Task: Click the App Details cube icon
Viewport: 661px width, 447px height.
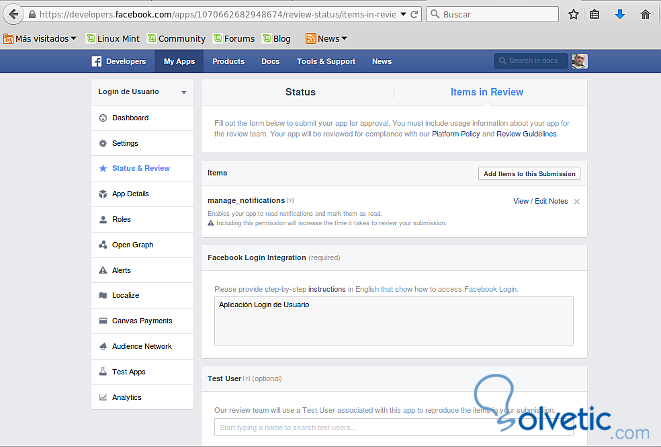Action: 103,194
